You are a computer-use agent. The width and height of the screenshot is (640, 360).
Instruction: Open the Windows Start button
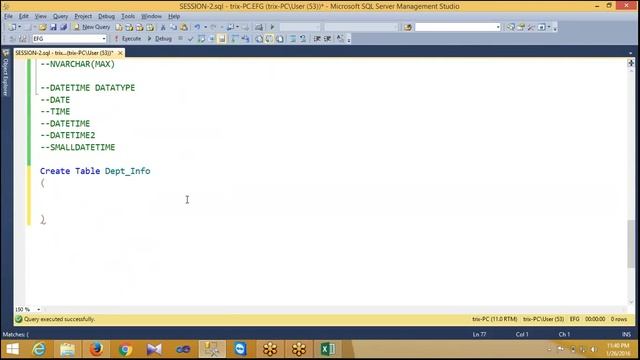click(13, 349)
